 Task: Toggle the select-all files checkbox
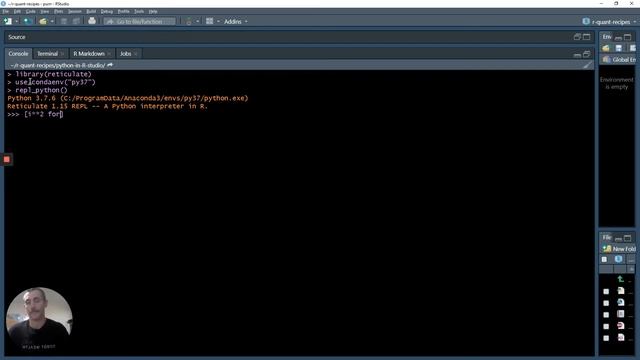pos(604,260)
